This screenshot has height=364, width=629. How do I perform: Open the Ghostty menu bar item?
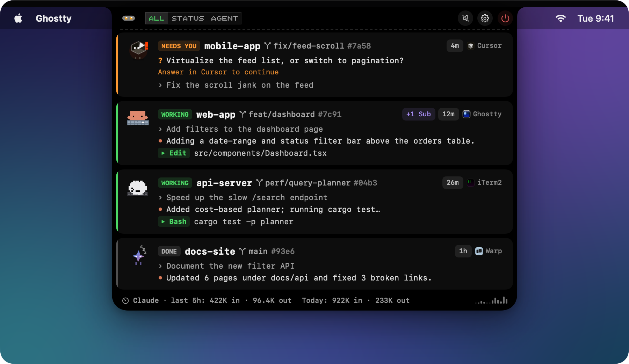53,18
